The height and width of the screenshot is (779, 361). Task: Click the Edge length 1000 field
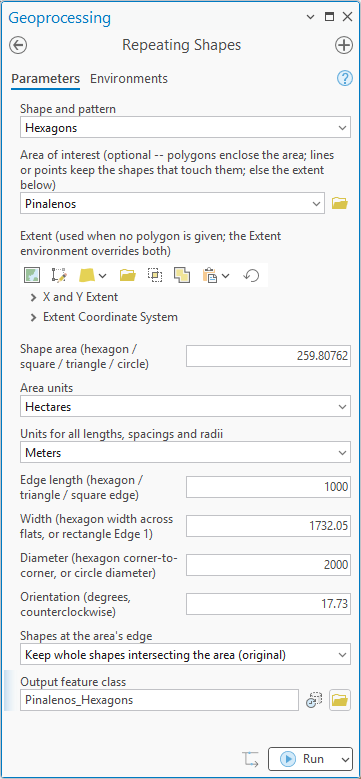coord(268,487)
